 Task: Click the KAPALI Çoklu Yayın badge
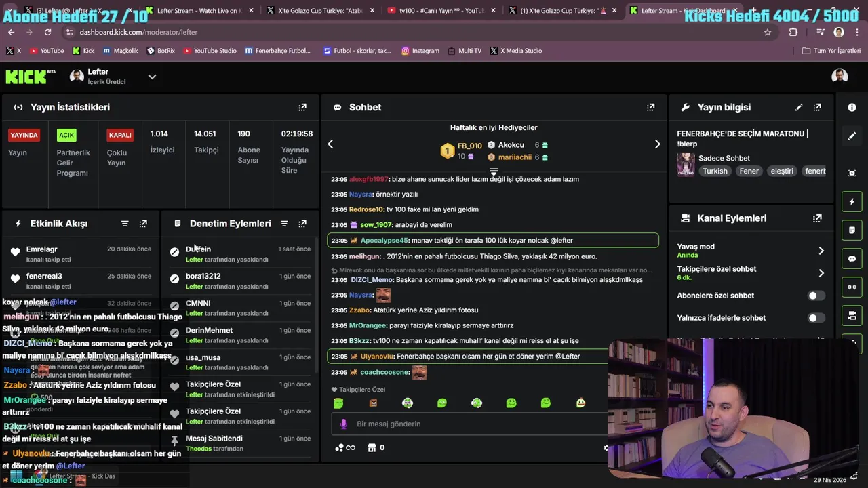pos(120,135)
